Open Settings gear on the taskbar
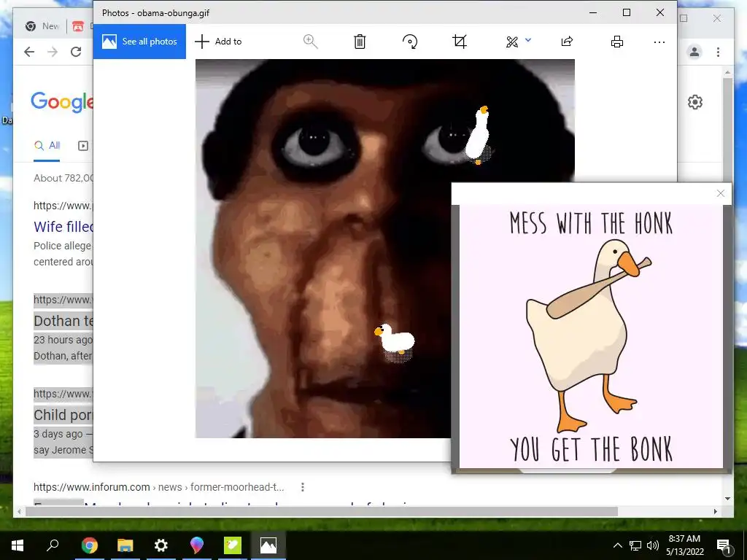Viewport: 747px width, 560px height. pos(161,545)
